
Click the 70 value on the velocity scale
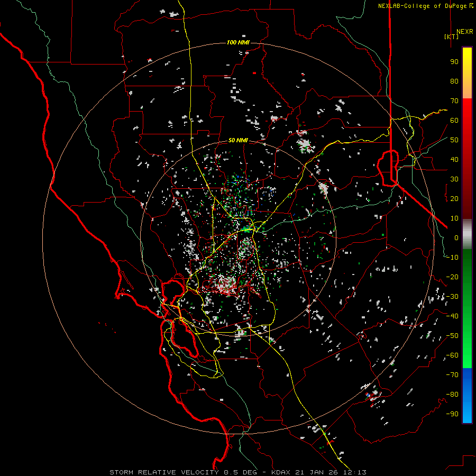tap(454, 101)
